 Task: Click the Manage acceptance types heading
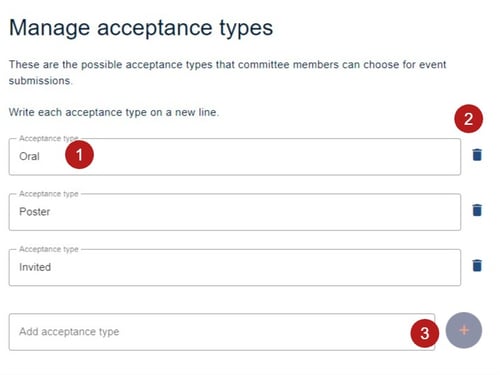point(141,28)
